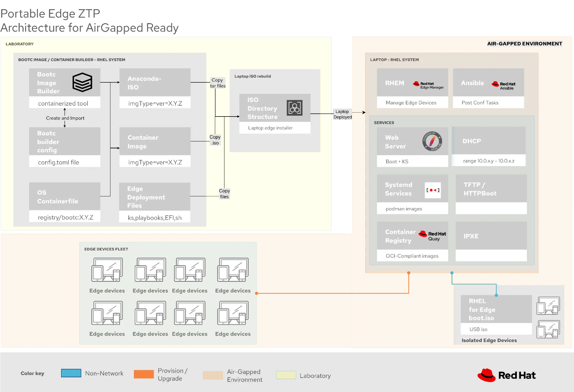Click the hexagon icon in ISO Directory Structure

295,108
